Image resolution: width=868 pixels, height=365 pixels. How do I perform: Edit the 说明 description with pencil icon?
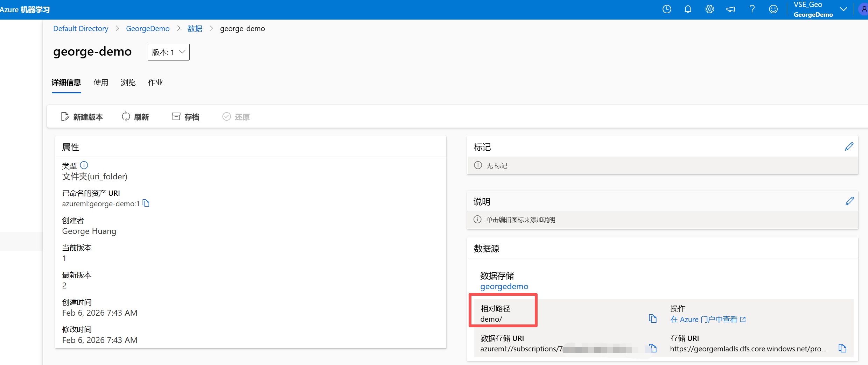[849, 201]
